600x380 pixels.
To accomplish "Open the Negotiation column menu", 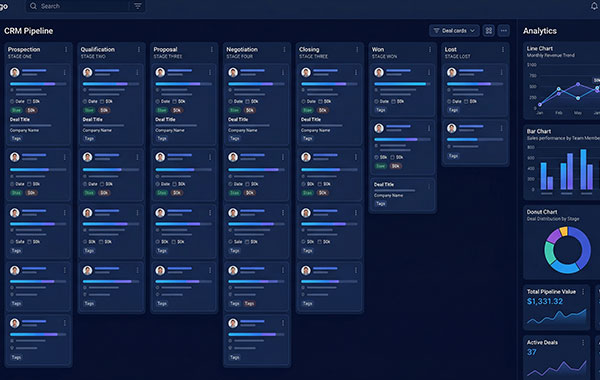I will click(x=284, y=50).
